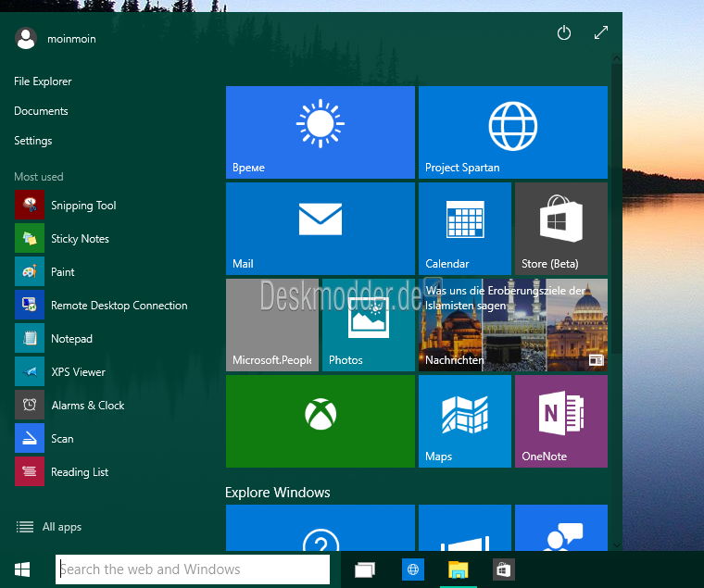Screen dimensions: 704x588
Task: Open the Време weather tile
Action: (321, 132)
